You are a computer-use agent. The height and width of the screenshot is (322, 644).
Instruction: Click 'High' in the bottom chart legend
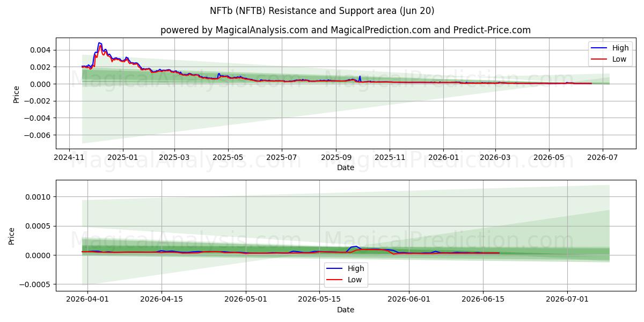click(356, 268)
